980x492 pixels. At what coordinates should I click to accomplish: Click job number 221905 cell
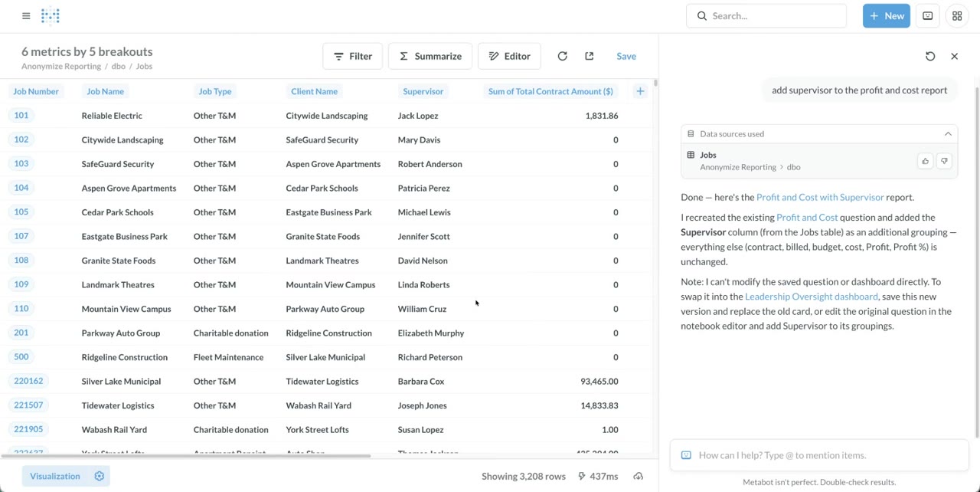28,429
